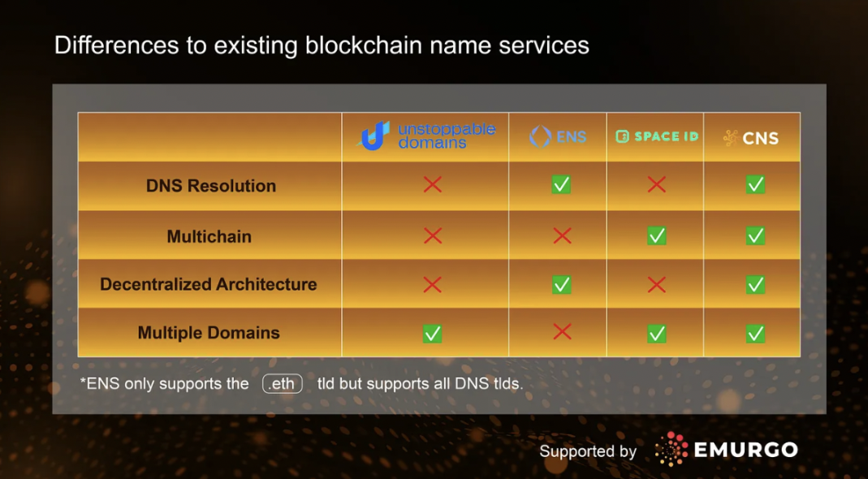Click the ENS logo in header
868x479 pixels.
[558, 136]
